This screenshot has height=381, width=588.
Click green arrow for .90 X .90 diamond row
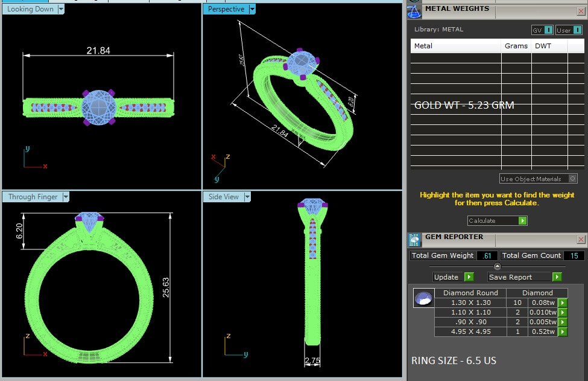(563, 322)
